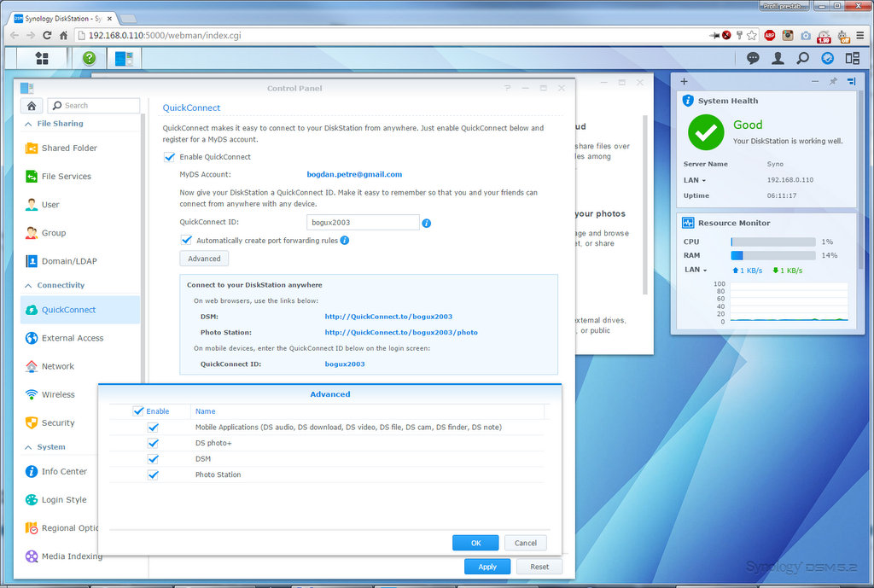Collapse the Connectivity section
The height and width of the screenshot is (588, 874).
tap(28, 285)
